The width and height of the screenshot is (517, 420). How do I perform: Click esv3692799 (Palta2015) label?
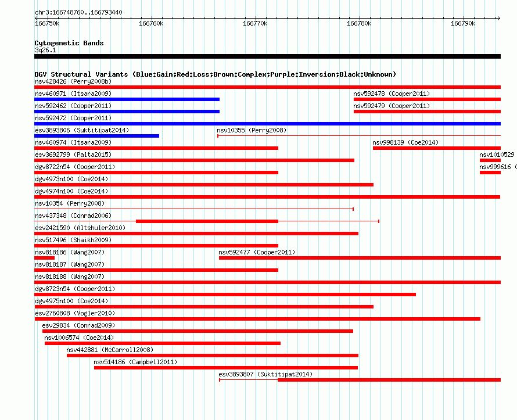(x=73, y=155)
